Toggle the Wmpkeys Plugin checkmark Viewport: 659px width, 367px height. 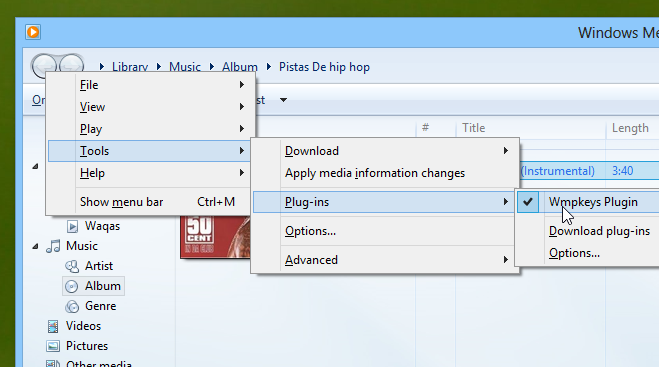click(x=528, y=202)
